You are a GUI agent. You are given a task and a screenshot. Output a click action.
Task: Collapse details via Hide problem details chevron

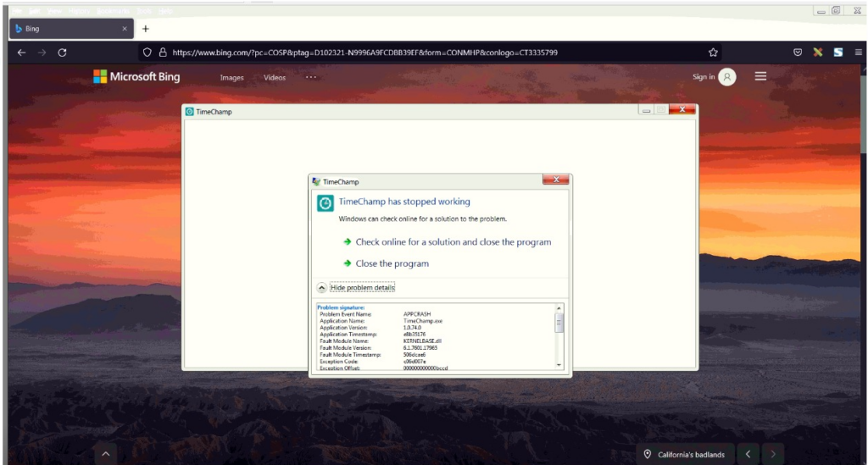pyautogui.click(x=321, y=287)
